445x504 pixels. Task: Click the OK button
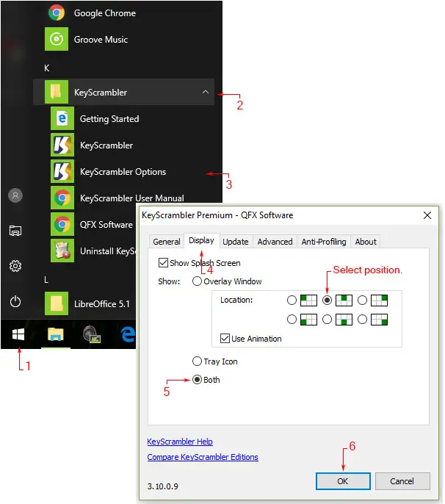click(343, 481)
